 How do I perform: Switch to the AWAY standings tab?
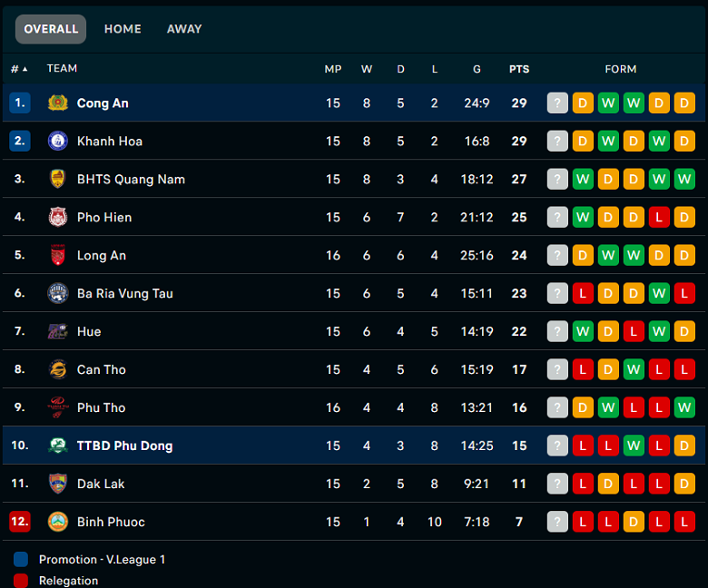click(184, 29)
